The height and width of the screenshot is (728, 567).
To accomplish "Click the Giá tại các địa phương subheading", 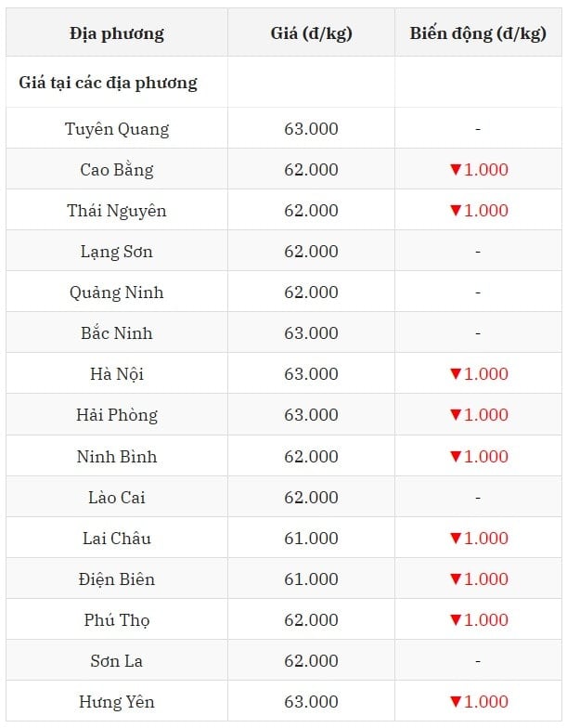I will (x=108, y=84).
